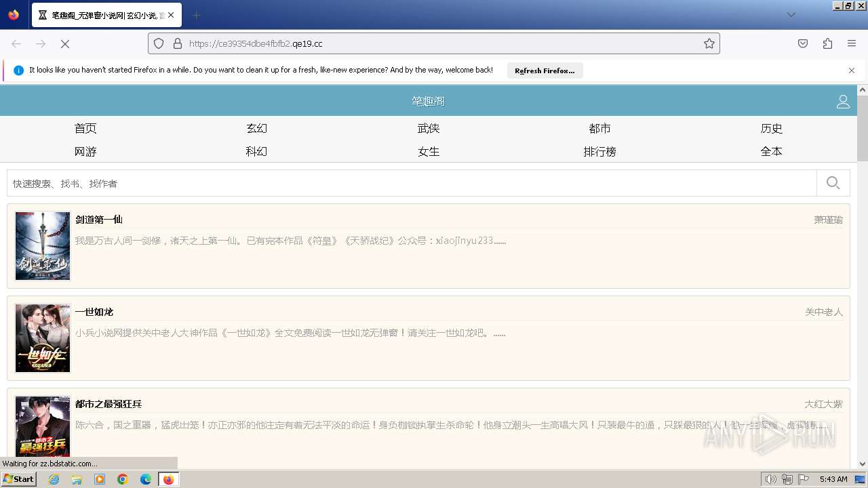Screen dimensions: 868x488
Task: Launch media player from taskbar
Action: click(x=100, y=479)
